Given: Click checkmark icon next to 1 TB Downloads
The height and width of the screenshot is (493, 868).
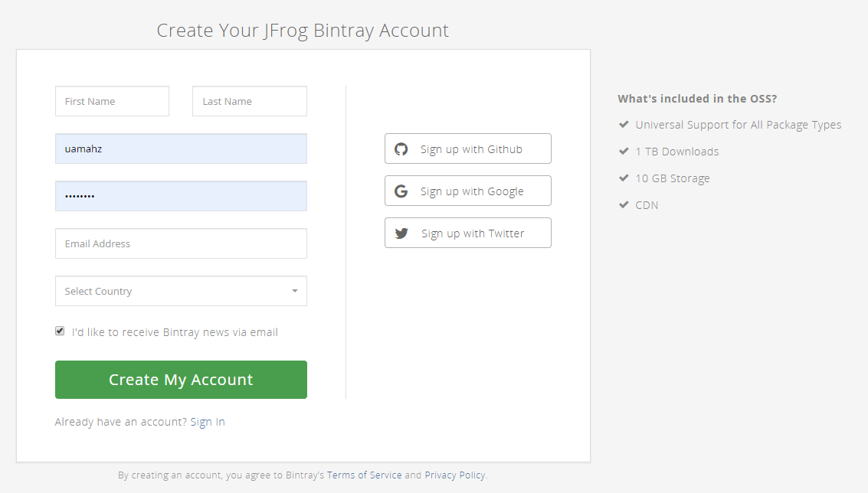Looking at the screenshot, I should [624, 152].
